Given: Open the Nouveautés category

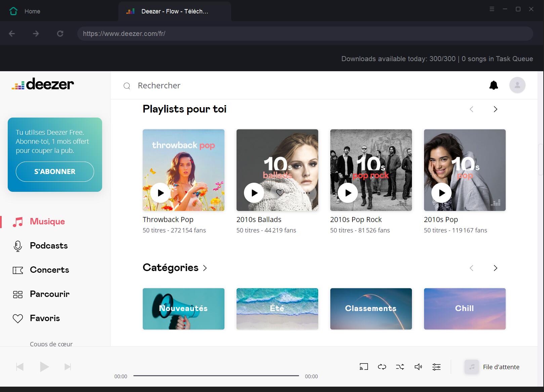Looking at the screenshot, I should [183, 309].
